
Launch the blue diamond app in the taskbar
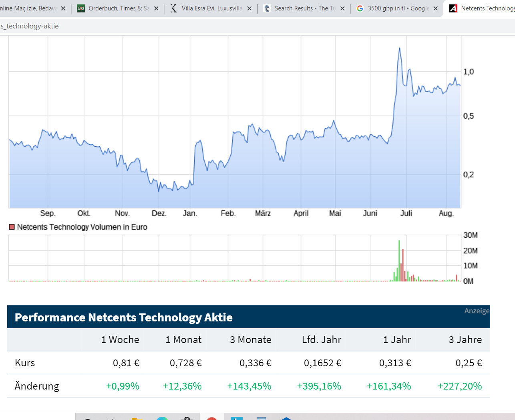[286, 419]
